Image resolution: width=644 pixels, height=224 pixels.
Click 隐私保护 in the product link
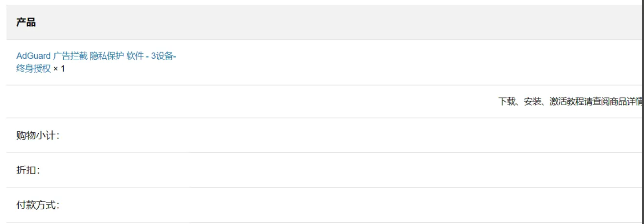pyautogui.click(x=107, y=56)
